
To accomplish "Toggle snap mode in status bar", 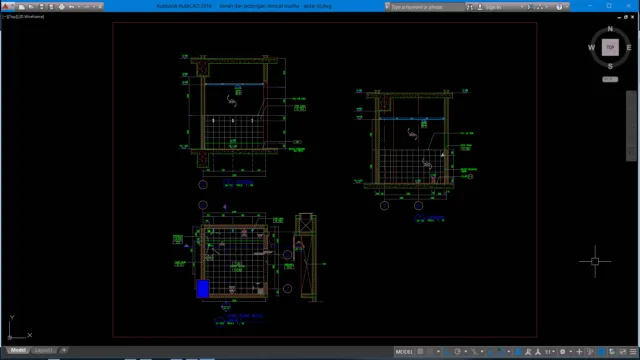I will pos(430,352).
